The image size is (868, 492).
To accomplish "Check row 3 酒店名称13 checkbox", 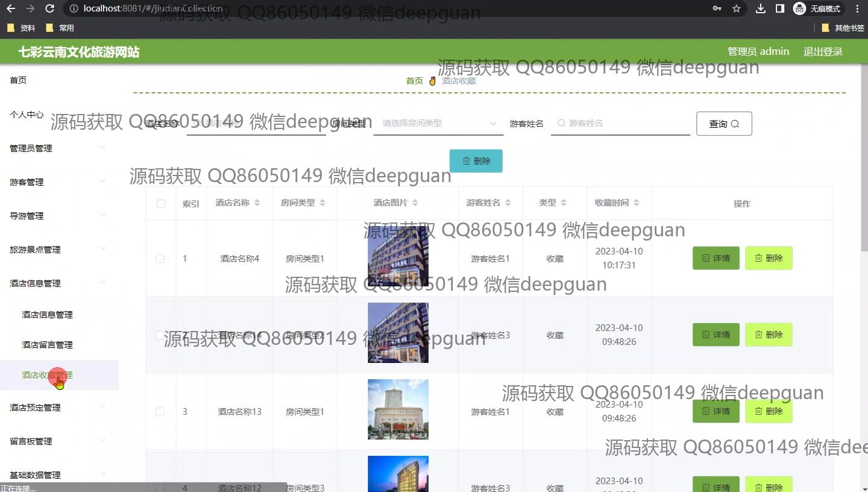I will (160, 412).
